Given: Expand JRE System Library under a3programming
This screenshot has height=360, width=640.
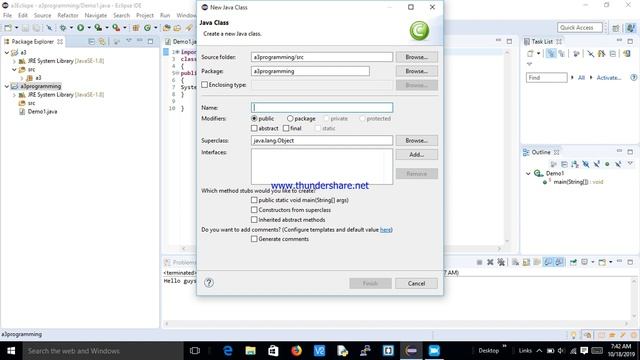Looking at the screenshot, I should (14, 95).
